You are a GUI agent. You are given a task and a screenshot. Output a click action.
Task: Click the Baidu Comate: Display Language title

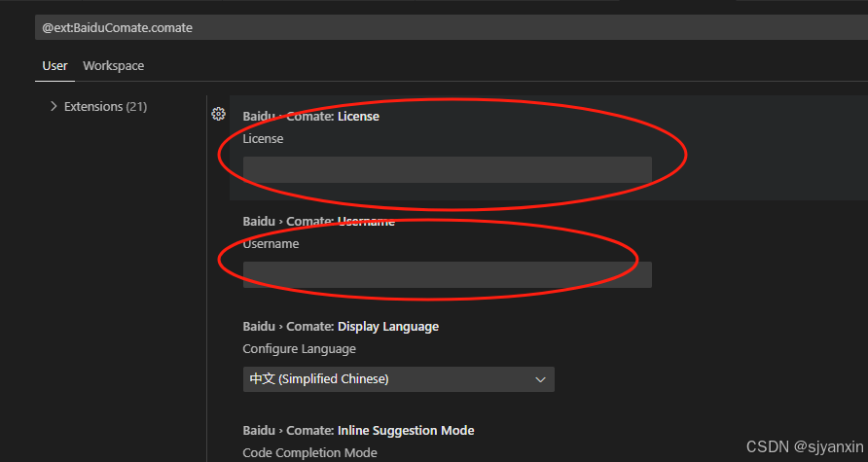click(x=341, y=327)
